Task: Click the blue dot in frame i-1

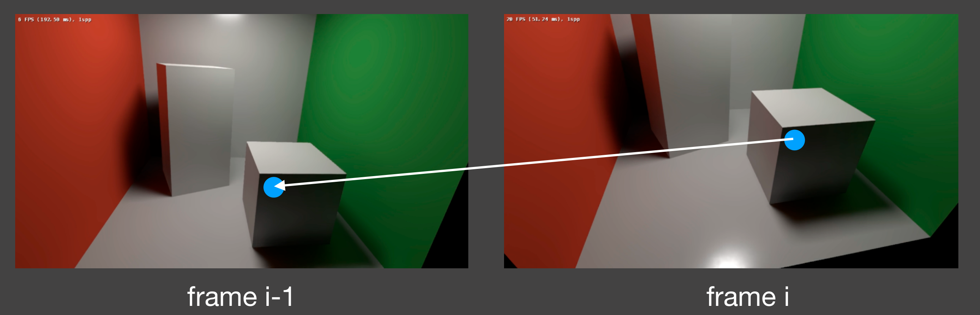Action: coord(274,187)
